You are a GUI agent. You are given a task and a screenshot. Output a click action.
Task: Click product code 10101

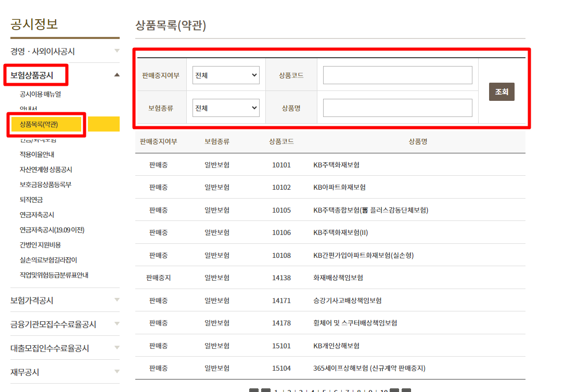coord(281,165)
